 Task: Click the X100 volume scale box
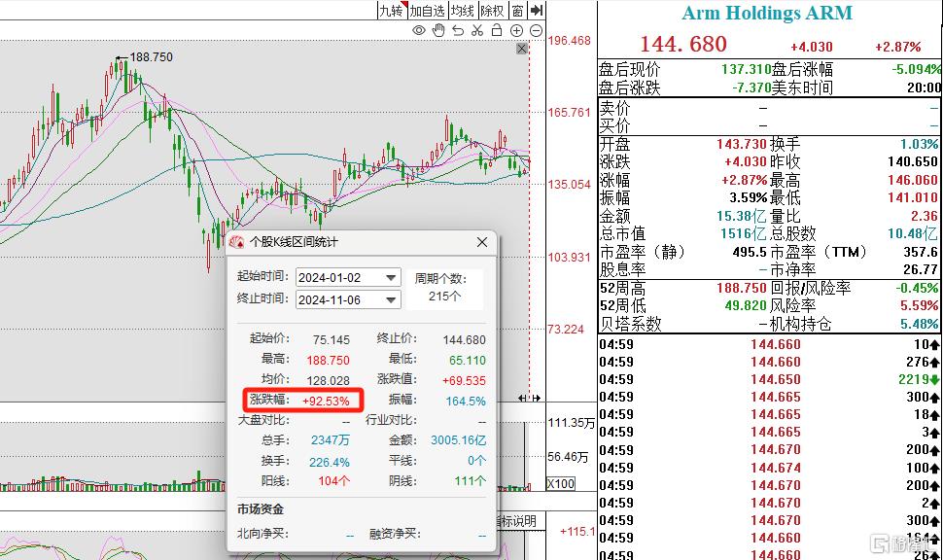pyautogui.click(x=561, y=483)
